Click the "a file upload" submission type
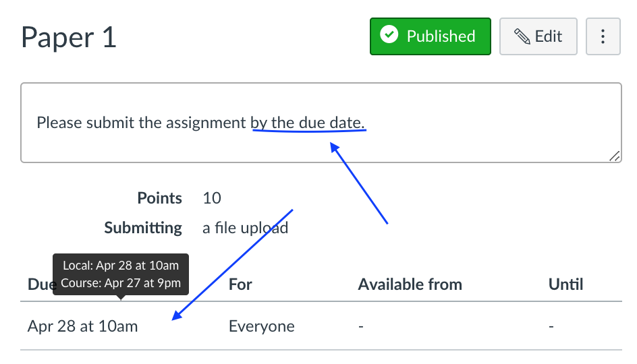This screenshot has height=364, width=637. (246, 228)
